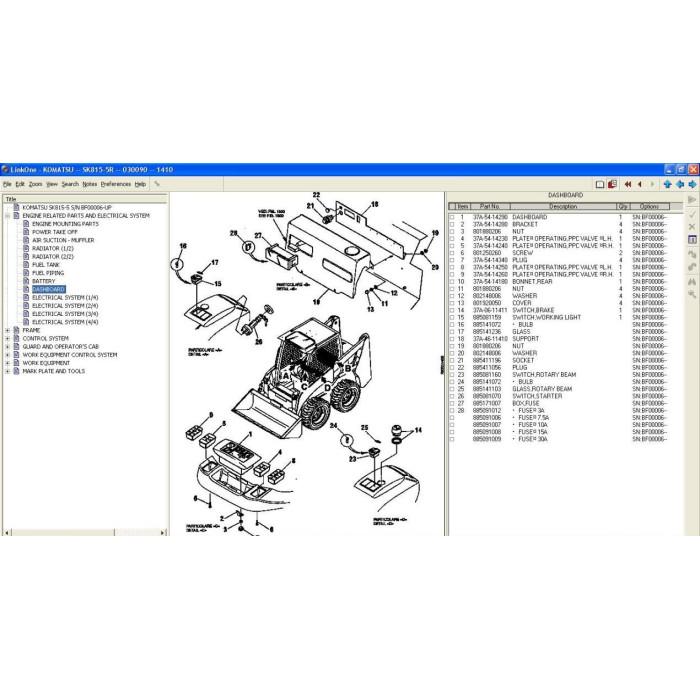
Task: Collapse ENGINE RELATED PARTS AND ELECTRICAL SYSTEM node
Action: 8,216
